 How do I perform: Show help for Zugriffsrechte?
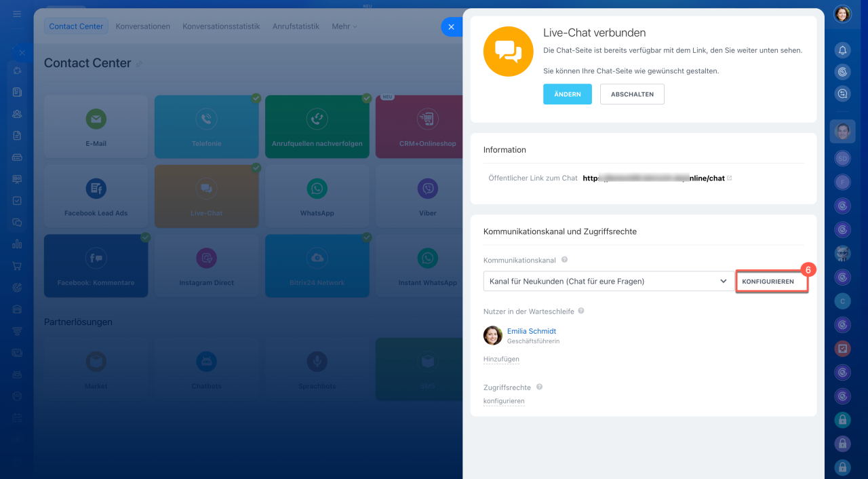(x=539, y=387)
